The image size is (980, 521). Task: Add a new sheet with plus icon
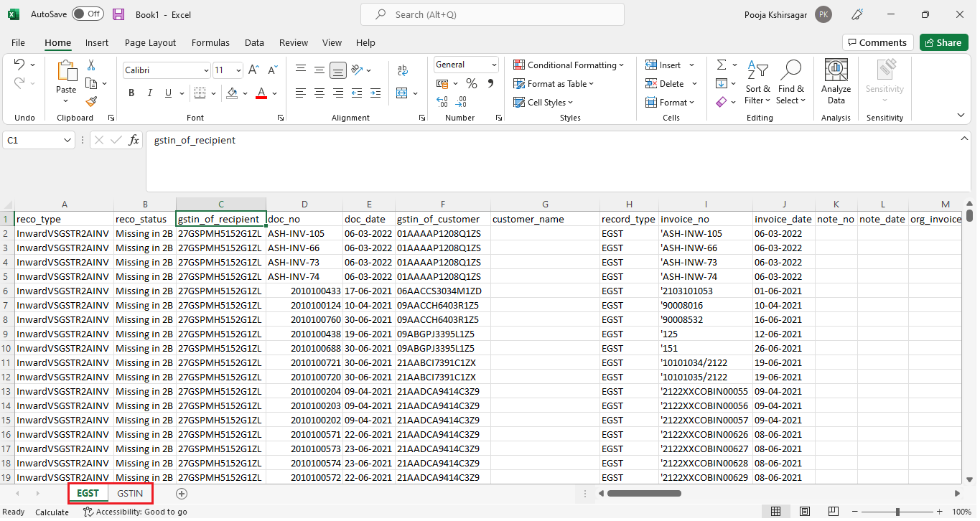(182, 494)
